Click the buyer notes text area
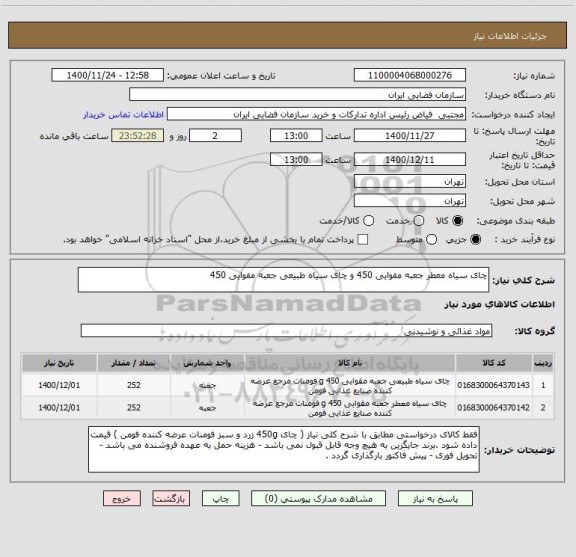Viewport: 576px width, 557px height. [x=284, y=449]
